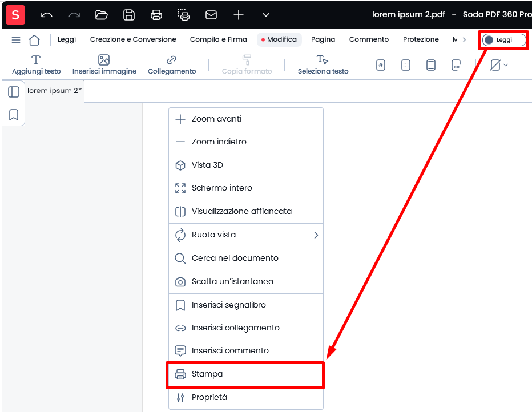Click the Soda PDF logo icon
The height and width of the screenshot is (412, 532).
click(15, 15)
